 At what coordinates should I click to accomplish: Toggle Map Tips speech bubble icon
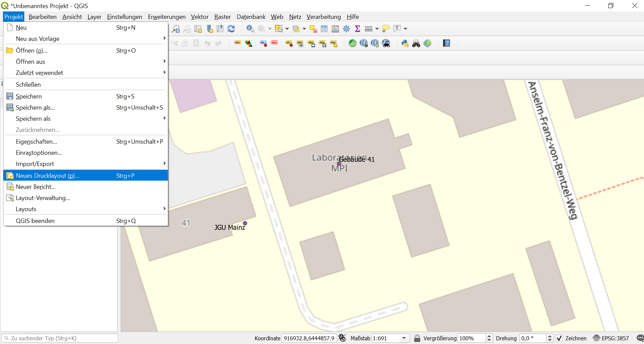386,29
